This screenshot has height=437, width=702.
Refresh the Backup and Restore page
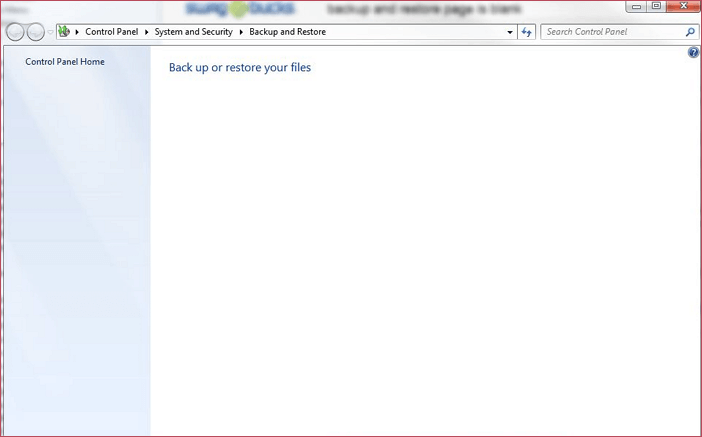(527, 32)
